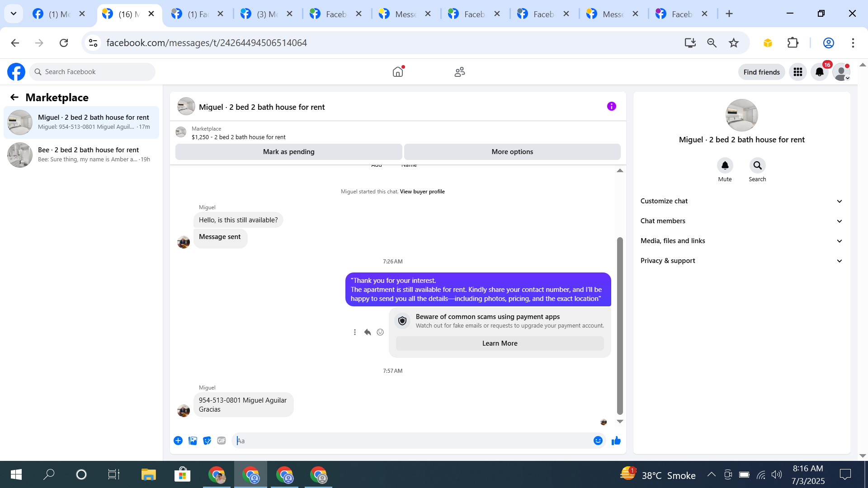This screenshot has height=488, width=868.
Task: Click the reply arrow beside the message
Action: 368,332
